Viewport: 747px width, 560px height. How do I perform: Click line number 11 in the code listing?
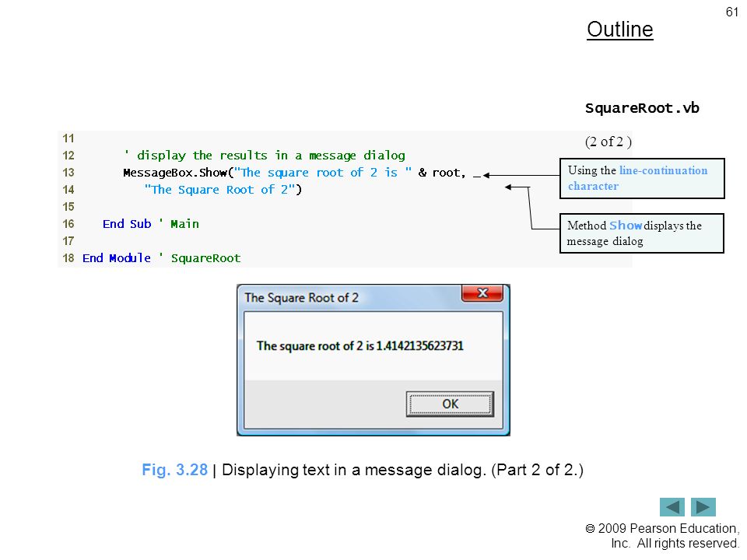point(68,138)
